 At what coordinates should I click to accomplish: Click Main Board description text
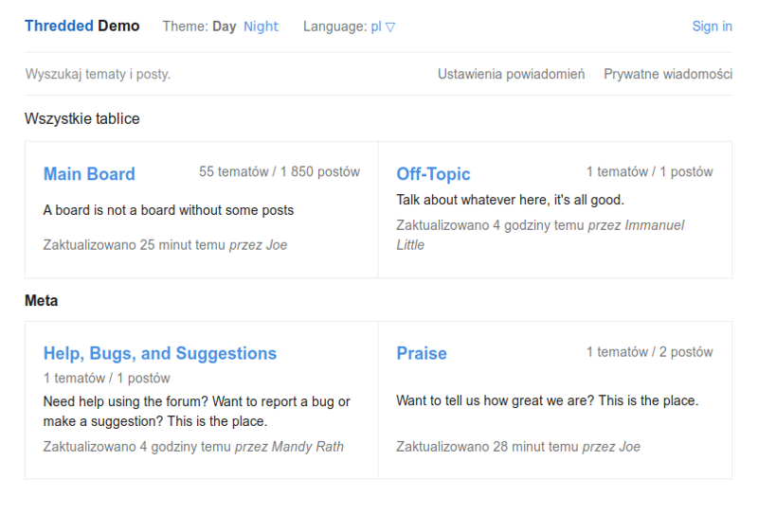[169, 210]
